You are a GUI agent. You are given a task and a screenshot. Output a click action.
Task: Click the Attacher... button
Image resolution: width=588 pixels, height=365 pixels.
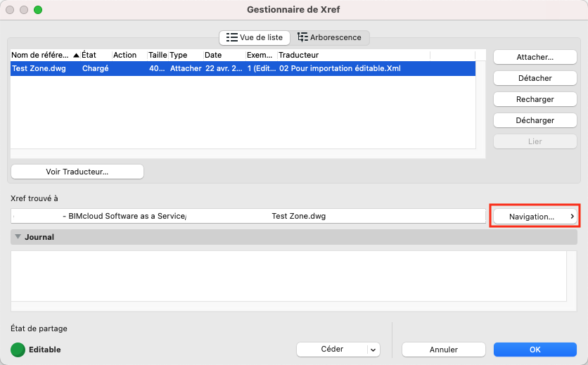click(x=535, y=57)
